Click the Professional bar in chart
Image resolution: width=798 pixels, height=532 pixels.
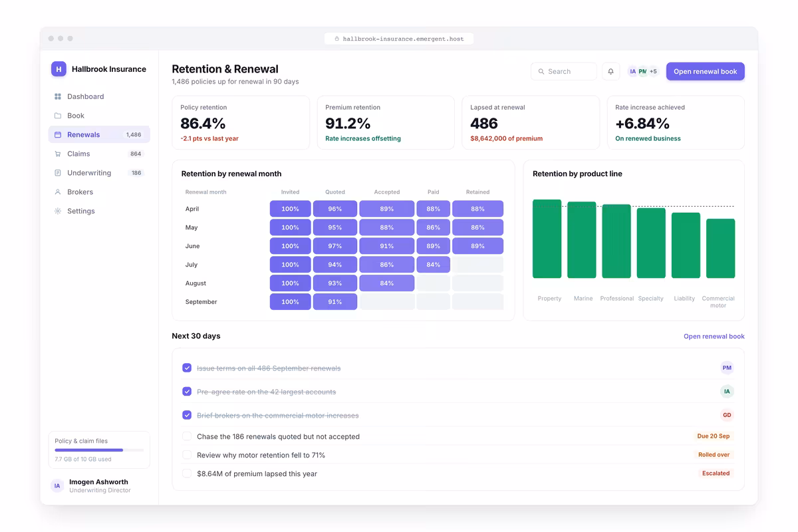tap(616, 241)
